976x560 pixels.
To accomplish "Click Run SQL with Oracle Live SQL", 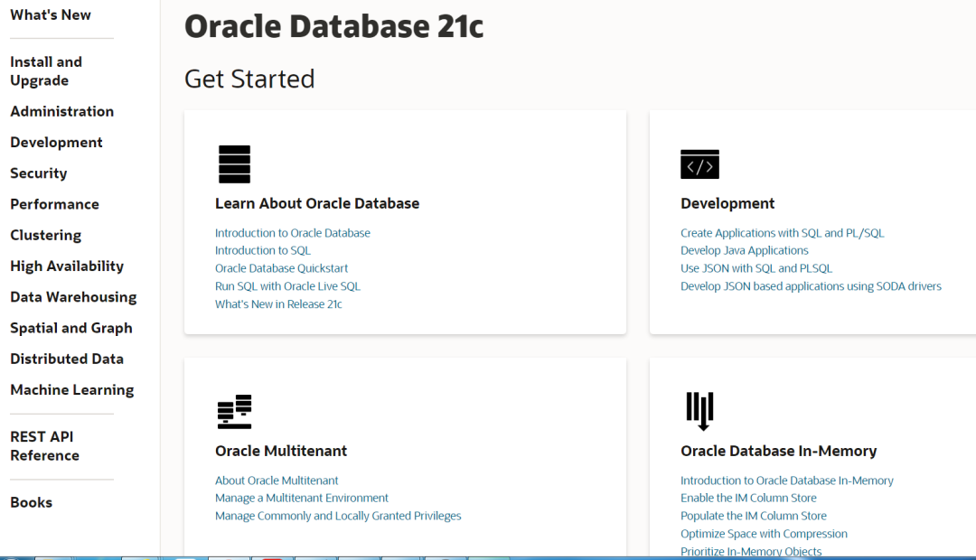I will point(287,286).
